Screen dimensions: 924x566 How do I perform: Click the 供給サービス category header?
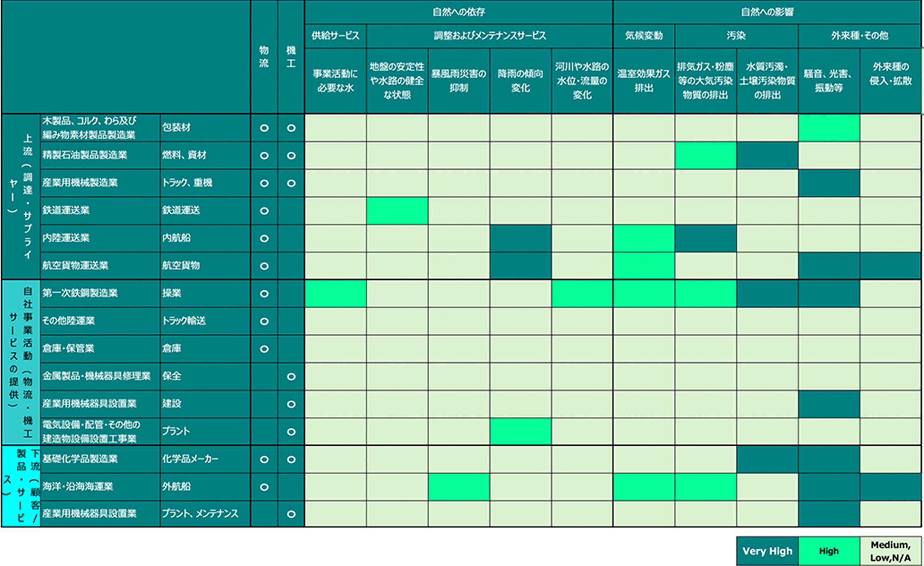point(336,36)
